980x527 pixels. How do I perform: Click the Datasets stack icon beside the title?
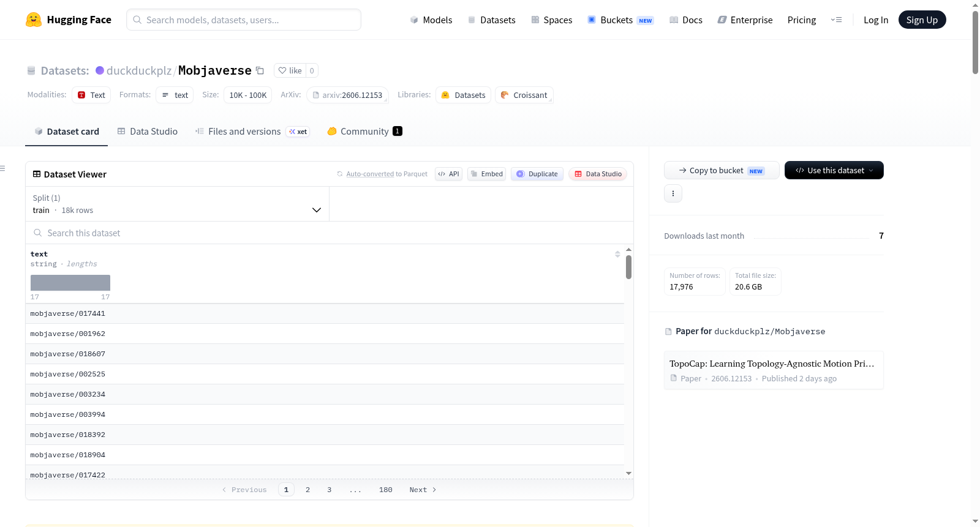click(31, 71)
